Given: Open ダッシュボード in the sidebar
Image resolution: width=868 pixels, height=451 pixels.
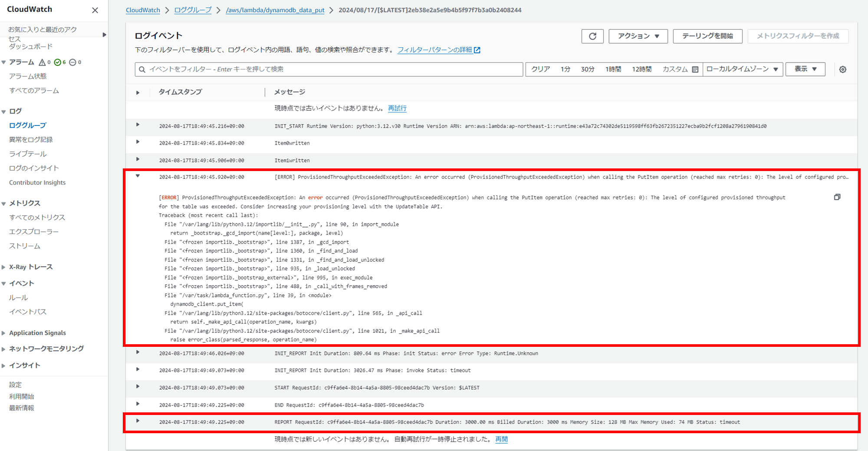Looking at the screenshot, I should pyautogui.click(x=31, y=46).
